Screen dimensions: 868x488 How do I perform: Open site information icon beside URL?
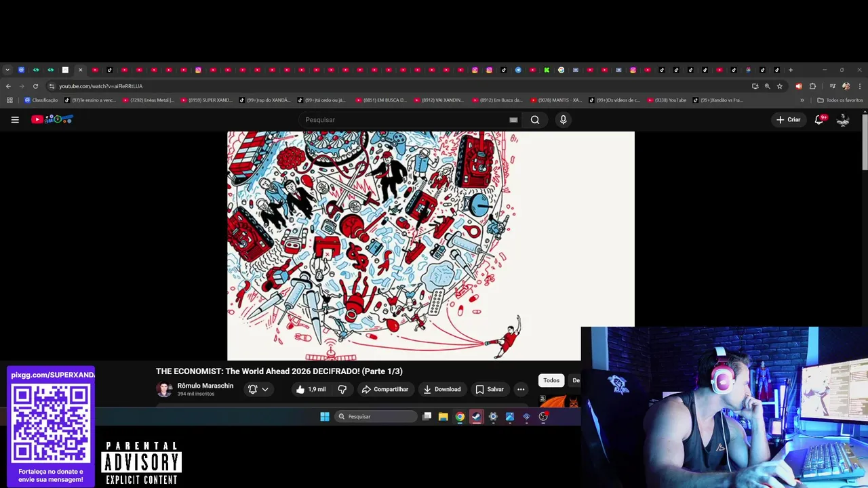pos(52,86)
